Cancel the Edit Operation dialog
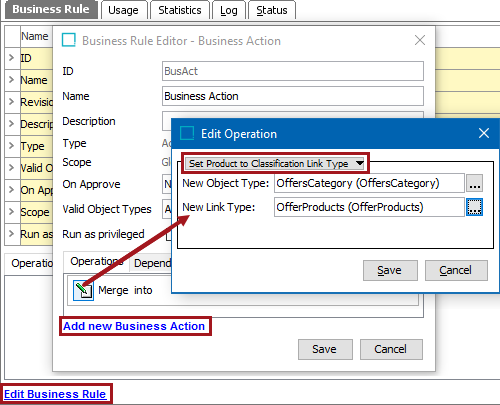The width and height of the screenshot is (500, 405). tap(456, 270)
